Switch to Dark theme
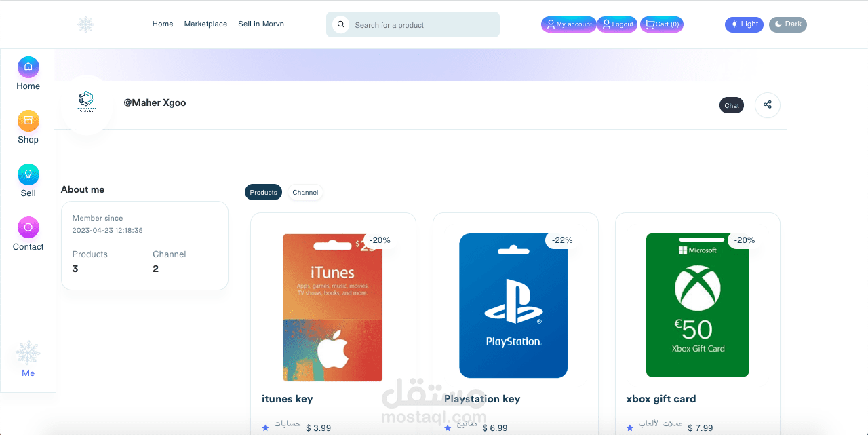 788,24
